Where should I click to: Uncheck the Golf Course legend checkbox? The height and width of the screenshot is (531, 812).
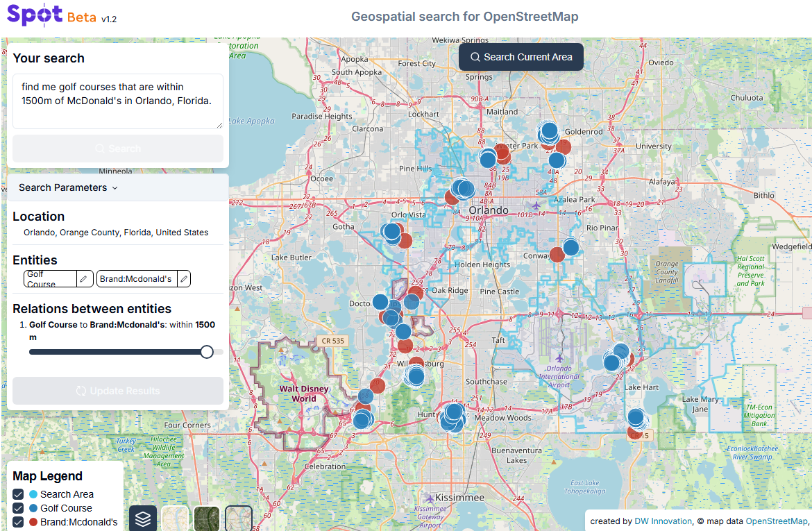click(x=19, y=508)
